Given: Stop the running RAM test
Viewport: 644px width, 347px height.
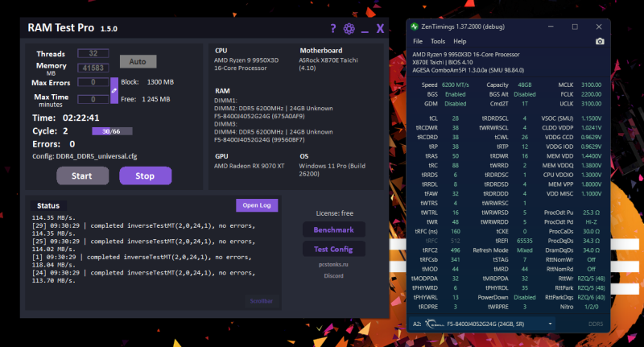Looking at the screenshot, I should [x=146, y=176].
